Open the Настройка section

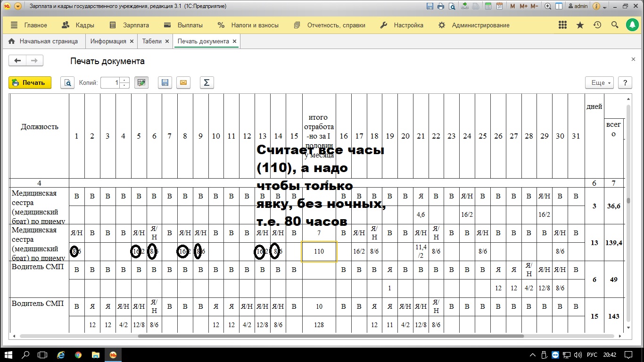pyautogui.click(x=402, y=25)
